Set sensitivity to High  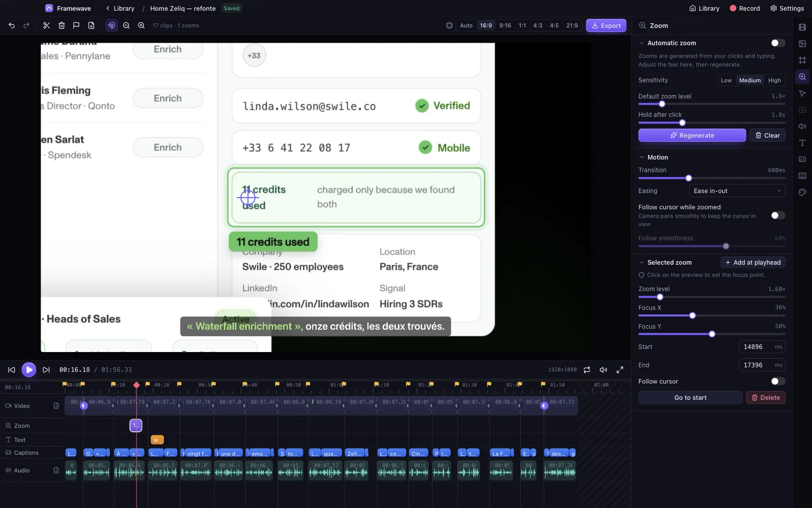[x=774, y=80]
